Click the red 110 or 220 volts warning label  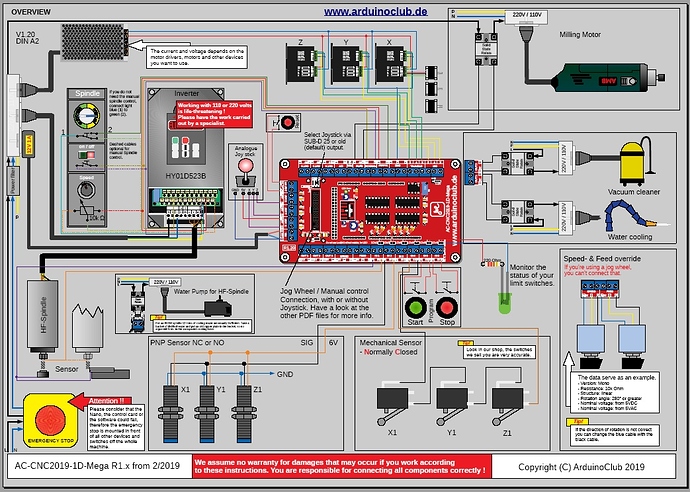coord(214,114)
